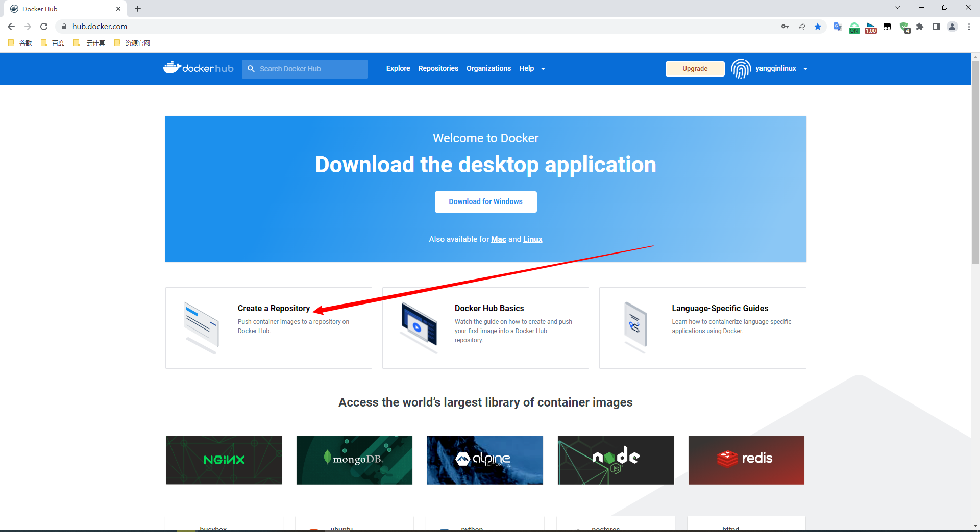Click the Google Translate extension icon

pos(838,27)
